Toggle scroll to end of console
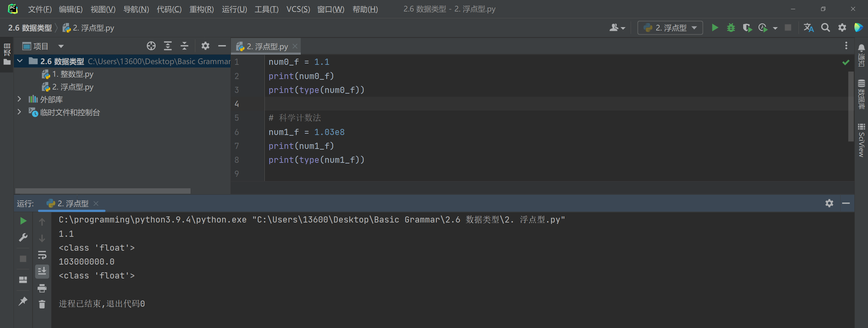The image size is (868, 328). (42, 271)
